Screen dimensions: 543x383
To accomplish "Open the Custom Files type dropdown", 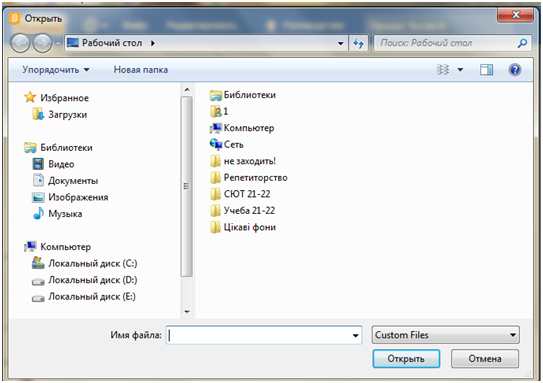I will point(445,335).
